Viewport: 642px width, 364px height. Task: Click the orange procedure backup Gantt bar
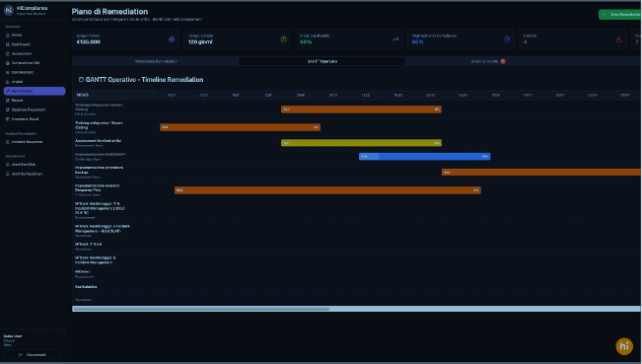point(541,172)
